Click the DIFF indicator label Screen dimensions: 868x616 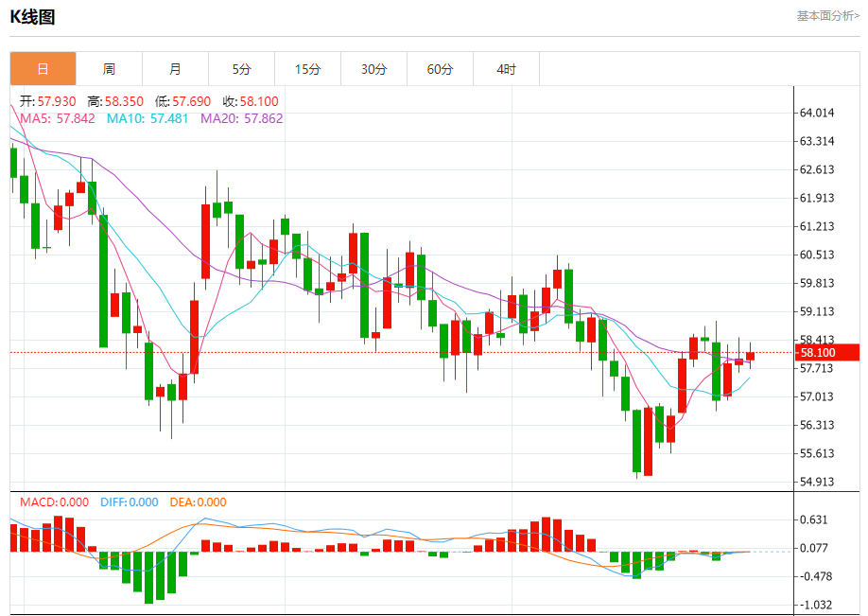[x=129, y=502]
